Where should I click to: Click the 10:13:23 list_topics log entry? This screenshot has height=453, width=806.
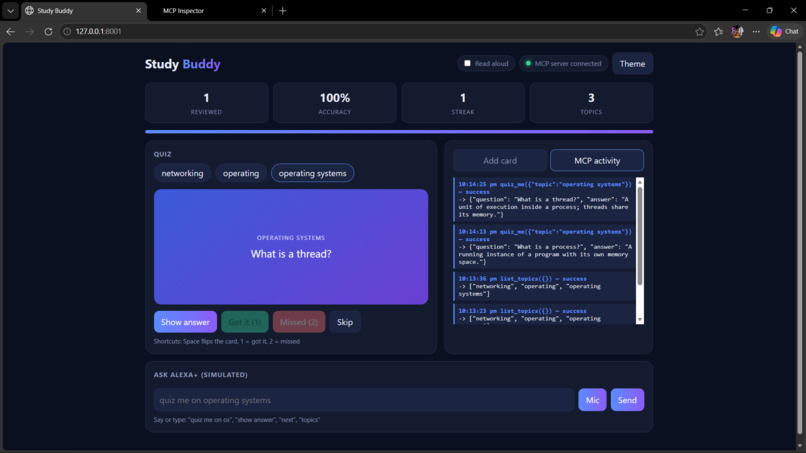[x=544, y=314]
